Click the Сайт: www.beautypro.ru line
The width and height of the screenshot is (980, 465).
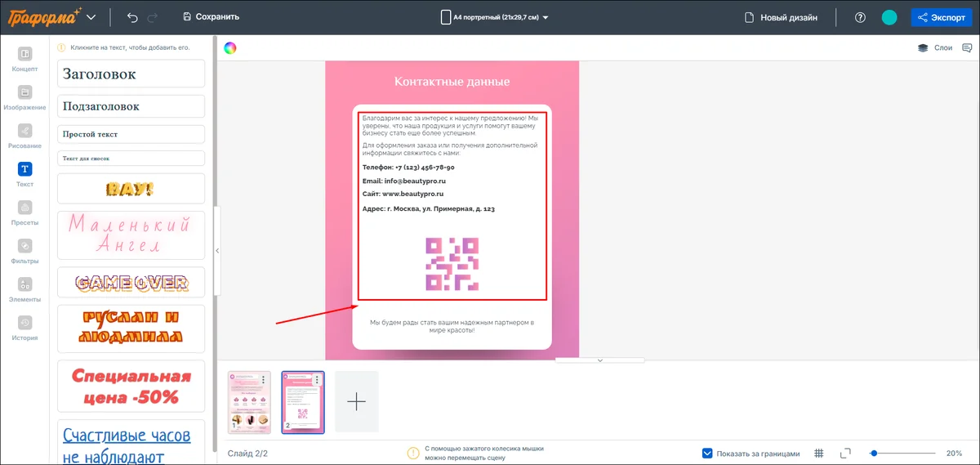402,194
